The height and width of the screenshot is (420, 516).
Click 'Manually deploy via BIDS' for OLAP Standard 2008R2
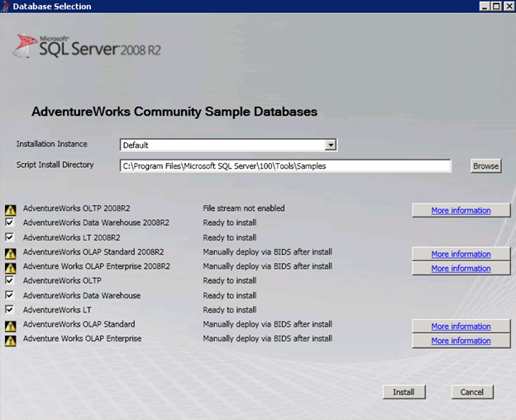point(267,252)
